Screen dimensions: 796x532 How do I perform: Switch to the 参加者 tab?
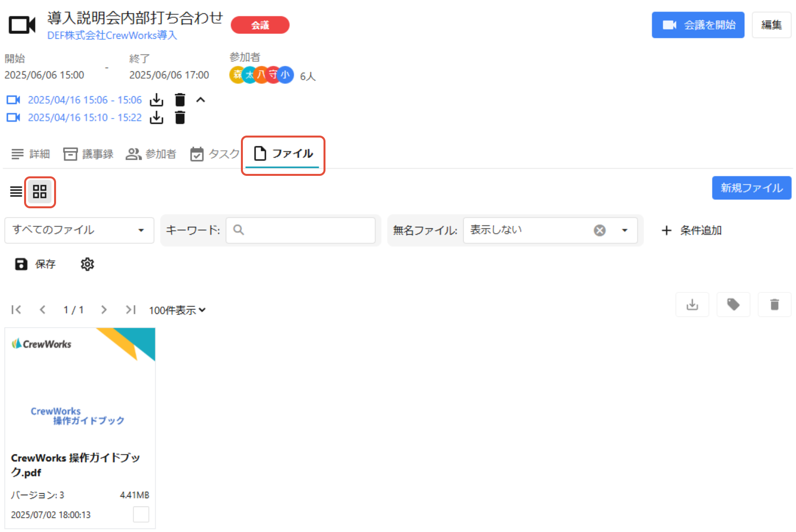click(151, 154)
